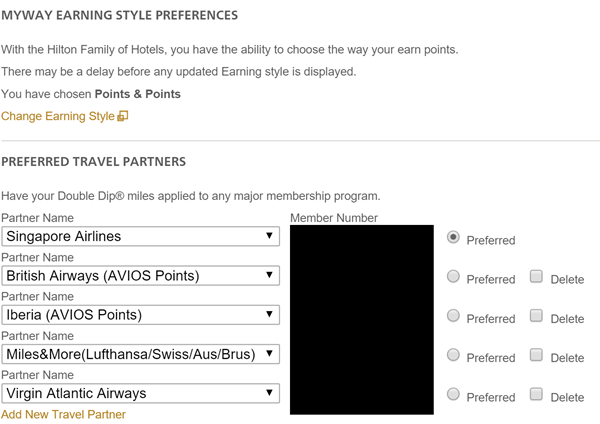Click the dropdown arrow on Singapore Airlines field
600x424 pixels.
269,236
